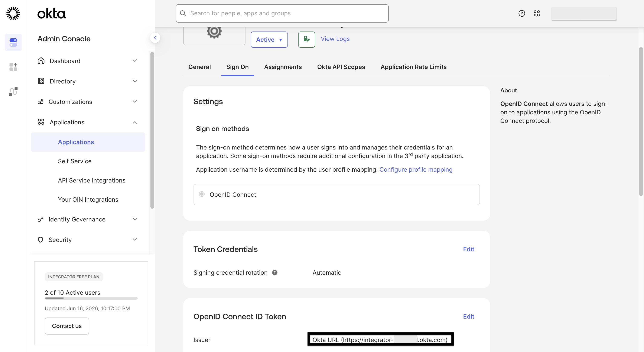Click the Applications four-circles sidebar icon
The image size is (644, 352).
(41, 122)
